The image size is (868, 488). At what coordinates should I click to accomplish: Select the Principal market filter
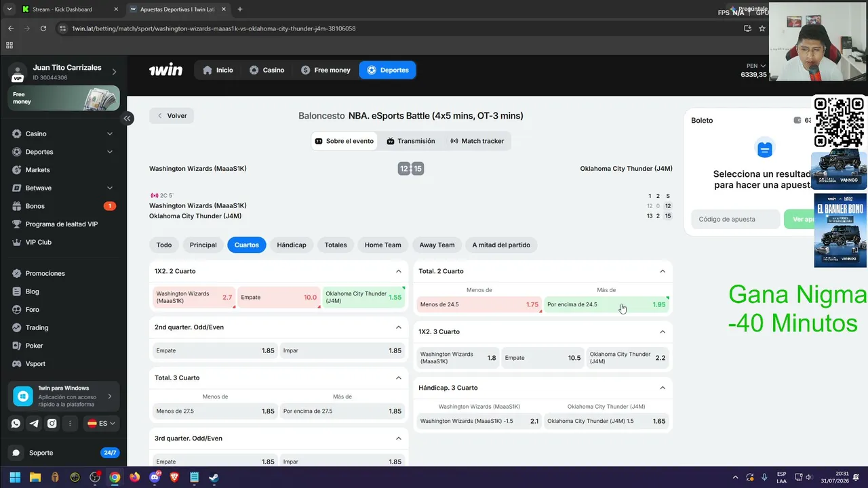coord(203,245)
